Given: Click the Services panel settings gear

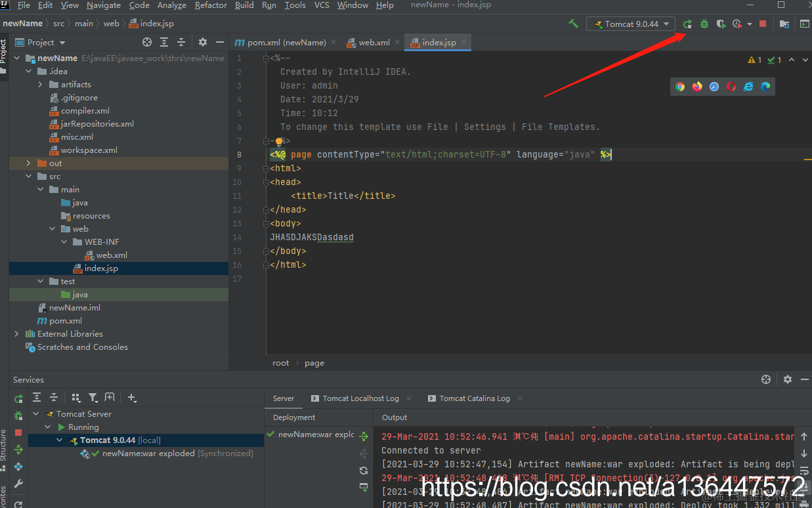Looking at the screenshot, I should point(788,379).
